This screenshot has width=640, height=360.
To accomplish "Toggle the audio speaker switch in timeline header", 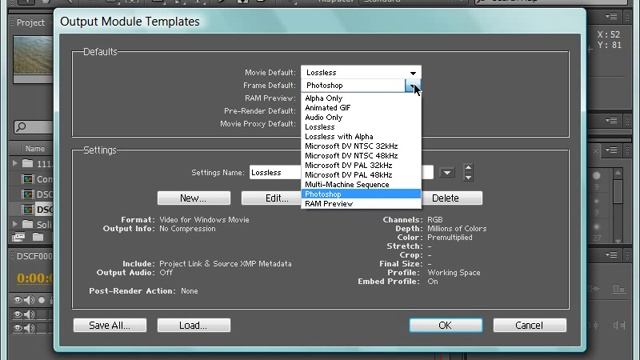I will (x=29, y=300).
